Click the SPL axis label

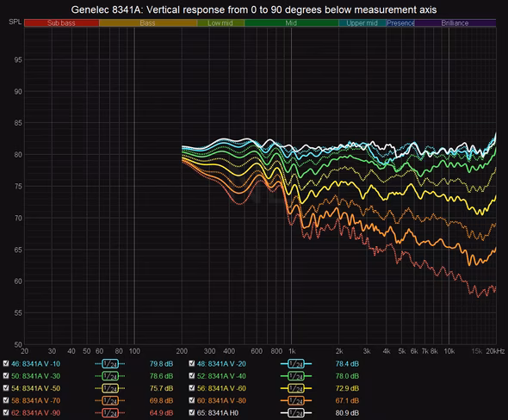[15, 22]
